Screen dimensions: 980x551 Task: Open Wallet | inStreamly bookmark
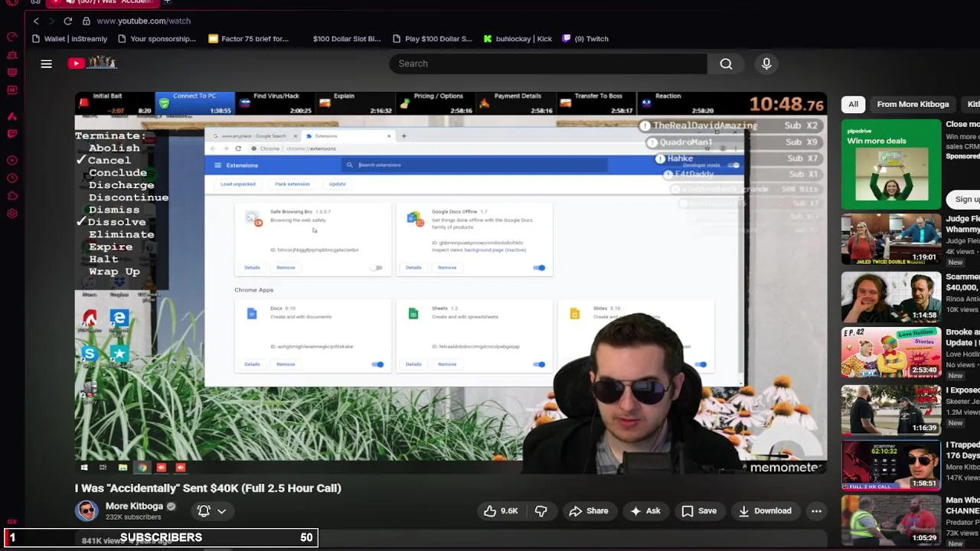coord(69,38)
